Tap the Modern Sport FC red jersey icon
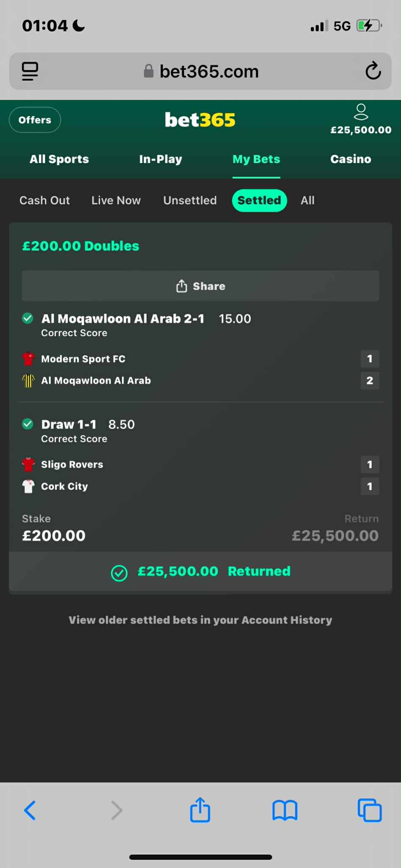This screenshot has width=401, height=868. (28, 359)
